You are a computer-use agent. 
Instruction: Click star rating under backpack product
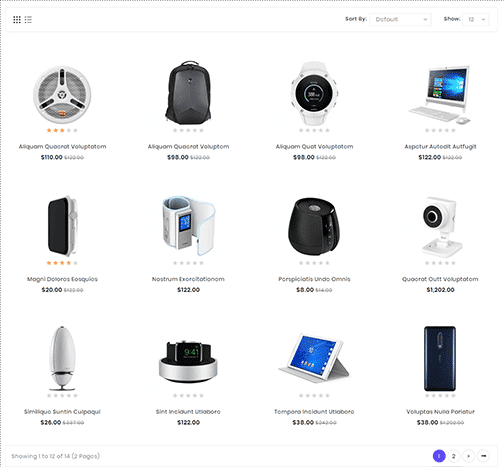pyautogui.click(x=188, y=130)
